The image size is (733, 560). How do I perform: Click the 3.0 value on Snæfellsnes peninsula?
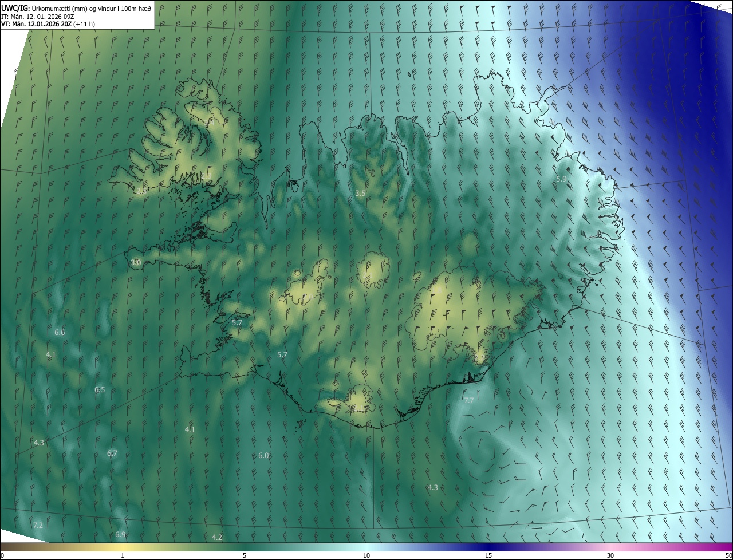(136, 262)
